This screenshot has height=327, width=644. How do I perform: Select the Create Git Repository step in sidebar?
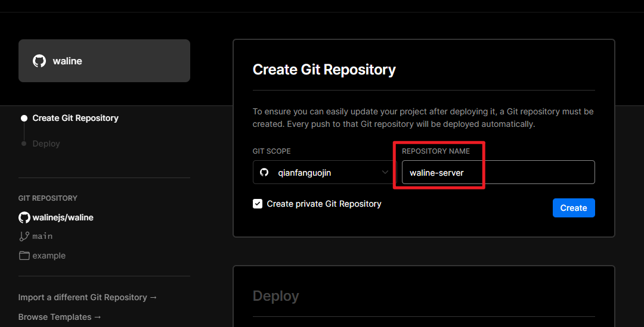point(75,118)
